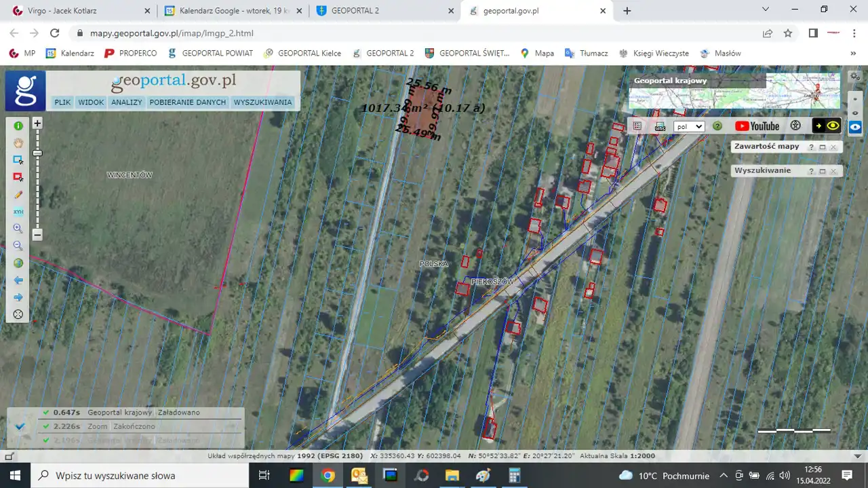Select the magnifier zoom-in tool
The height and width of the screenshot is (488, 868).
coord(18,229)
